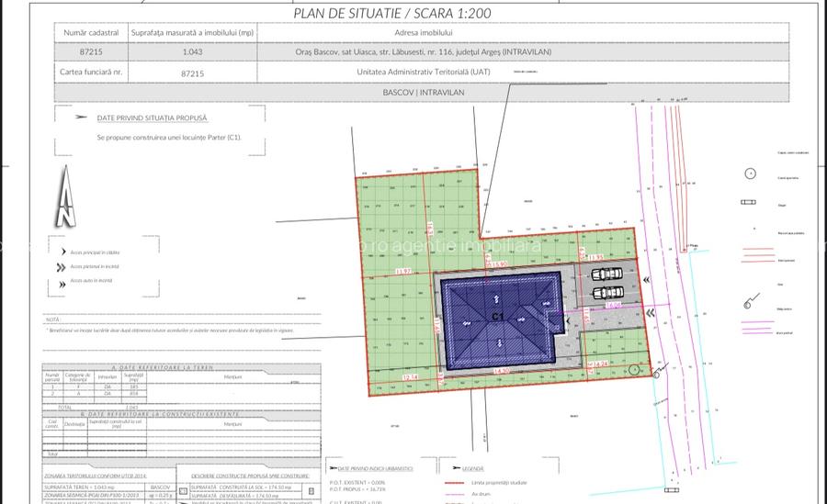Click the lower double-chevron access arrow at the property edge
Viewport: 827px width, 504px height.
point(651,313)
